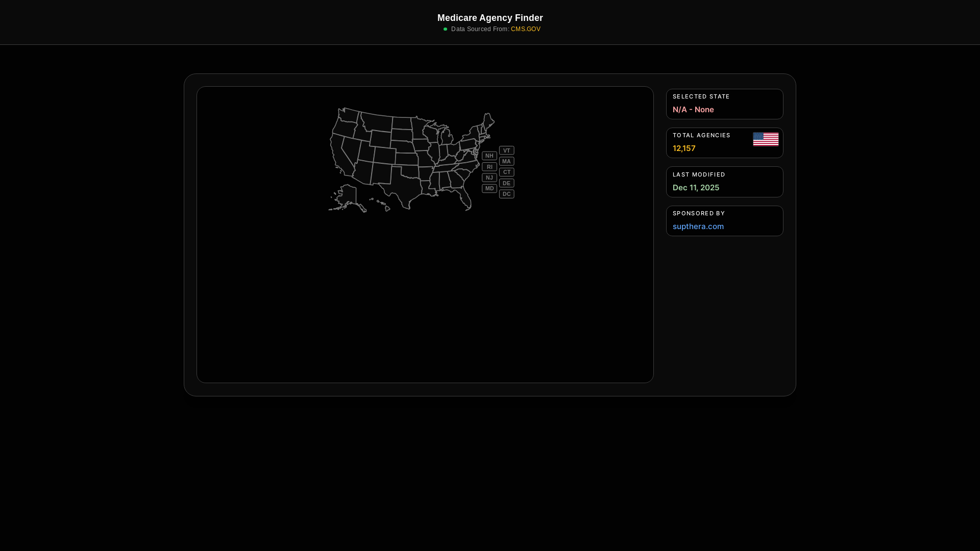Screen dimensions: 980x551
Task: Select the DE state button
Action: (x=507, y=183)
